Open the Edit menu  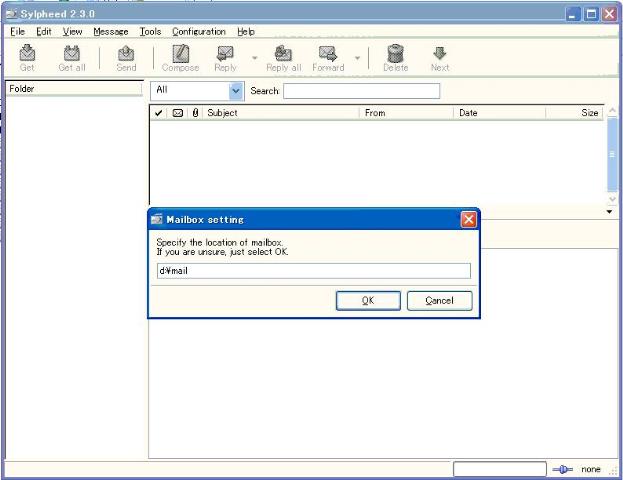(44, 32)
